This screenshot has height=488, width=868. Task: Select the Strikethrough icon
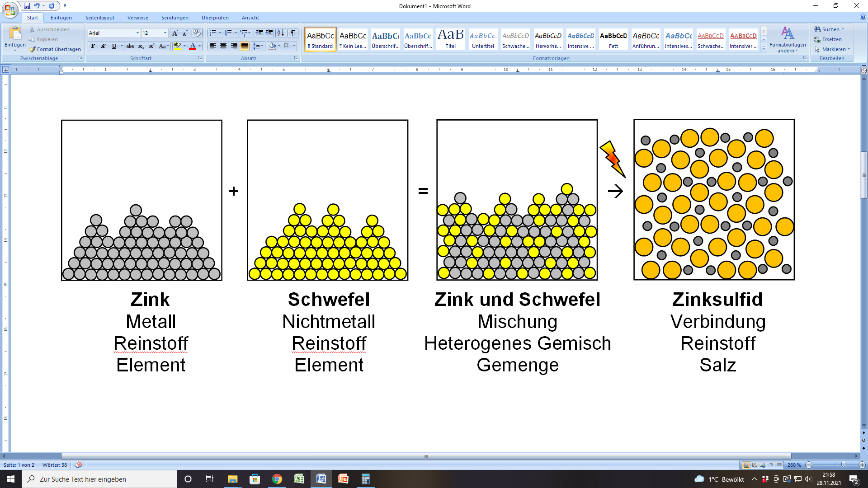point(130,46)
